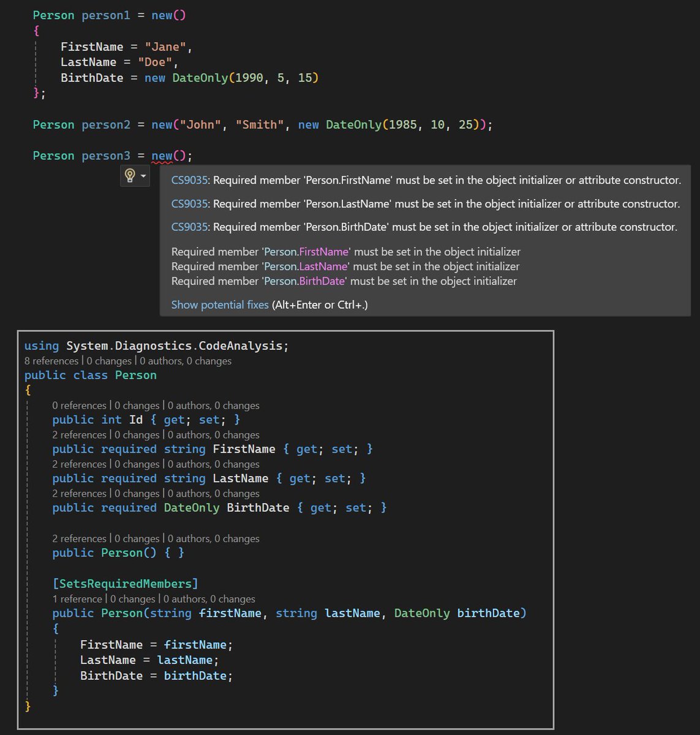Click the 'lastName' parameter in constructor signature
Image resolution: width=700 pixels, height=735 pixels.
(352, 614)
